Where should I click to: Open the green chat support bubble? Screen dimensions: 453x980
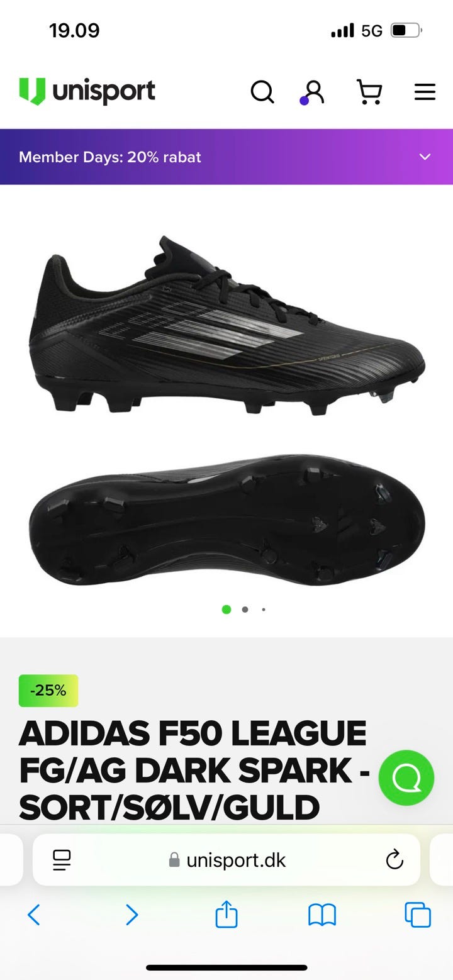point(406,778)
